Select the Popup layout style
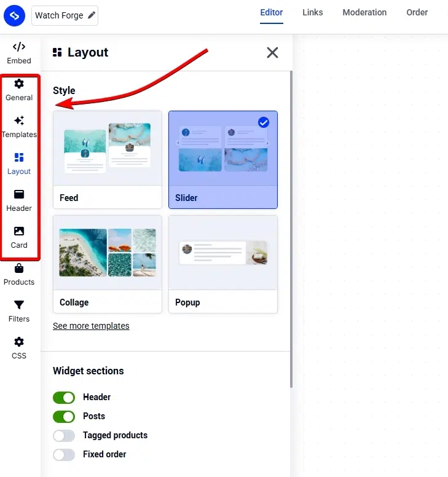 (223, 264)
